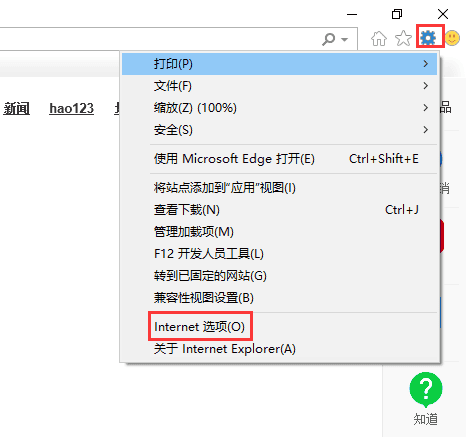The height and width of the screenshot is (437, 466).
Task: Close the browser window
Action: pos(443,14)
